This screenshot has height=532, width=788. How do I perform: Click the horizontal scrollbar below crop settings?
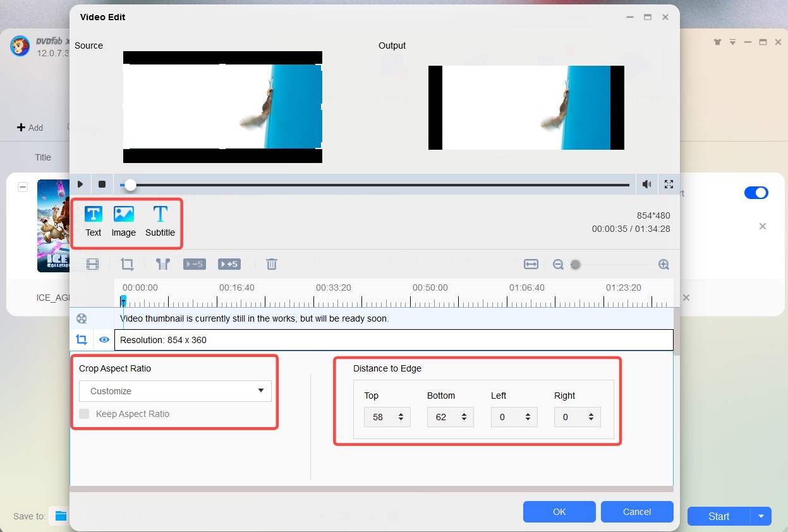pyautogui.click(x=372, y=489)
